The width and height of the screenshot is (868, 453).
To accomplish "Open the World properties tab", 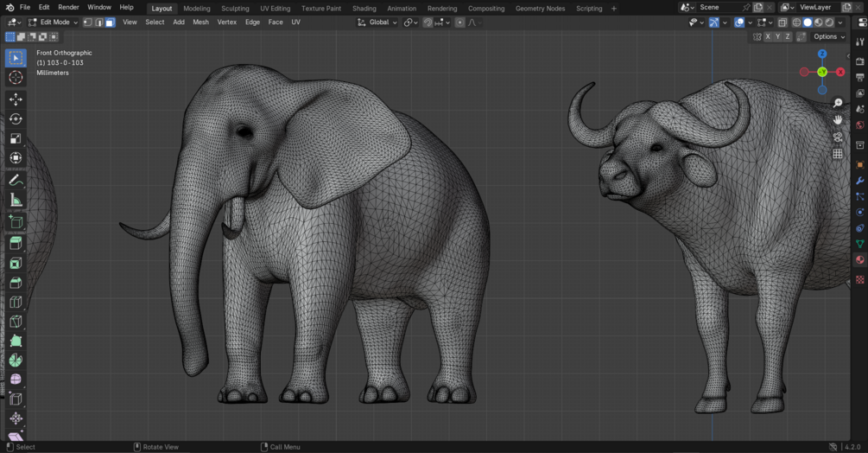I will pos(859,125).
